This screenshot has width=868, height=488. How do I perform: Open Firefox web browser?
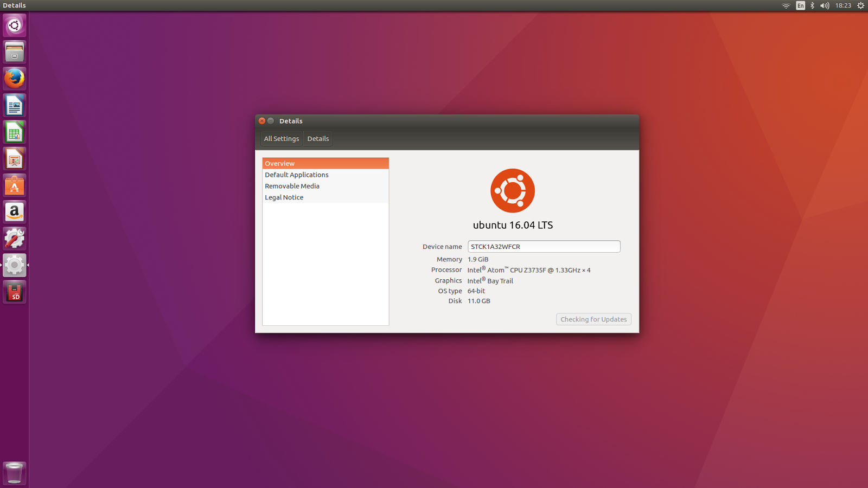(x=15, y=79)
